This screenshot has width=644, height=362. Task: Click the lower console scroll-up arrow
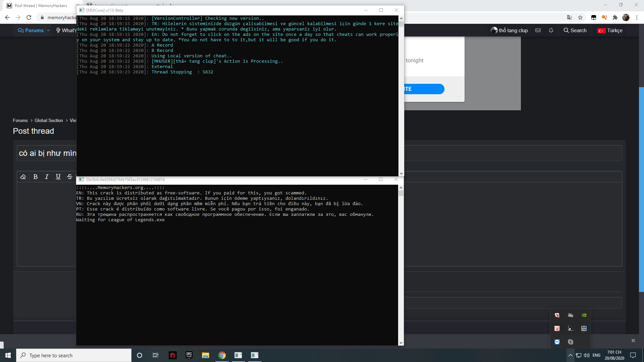(x=401, y=188)
